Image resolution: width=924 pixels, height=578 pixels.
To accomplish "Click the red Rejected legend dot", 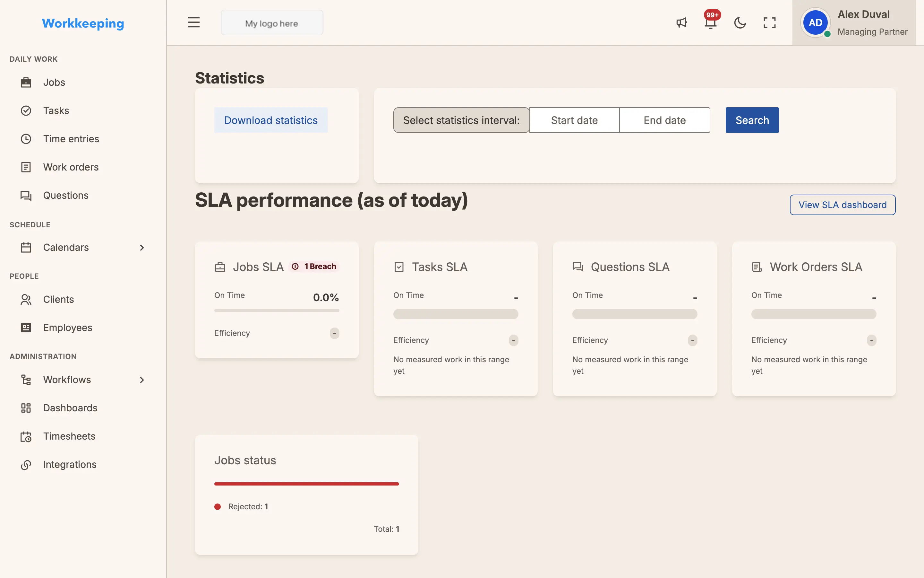I will [x=218, y=506].
